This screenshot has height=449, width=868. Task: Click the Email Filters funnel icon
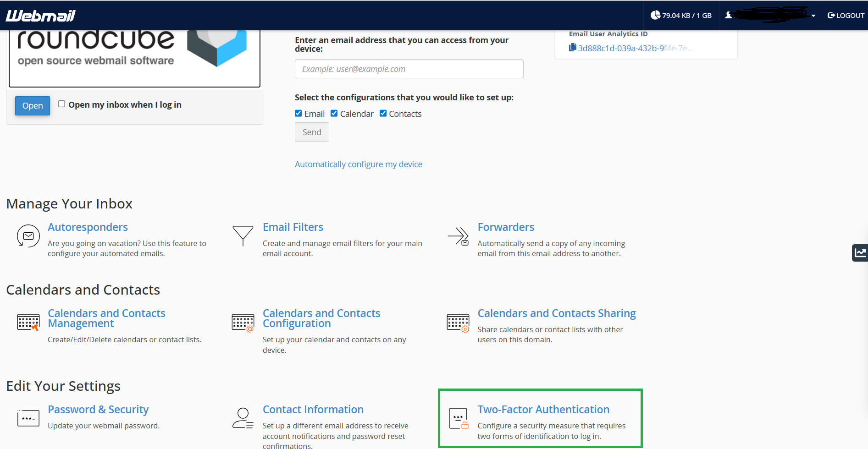(x=243, y=235)
